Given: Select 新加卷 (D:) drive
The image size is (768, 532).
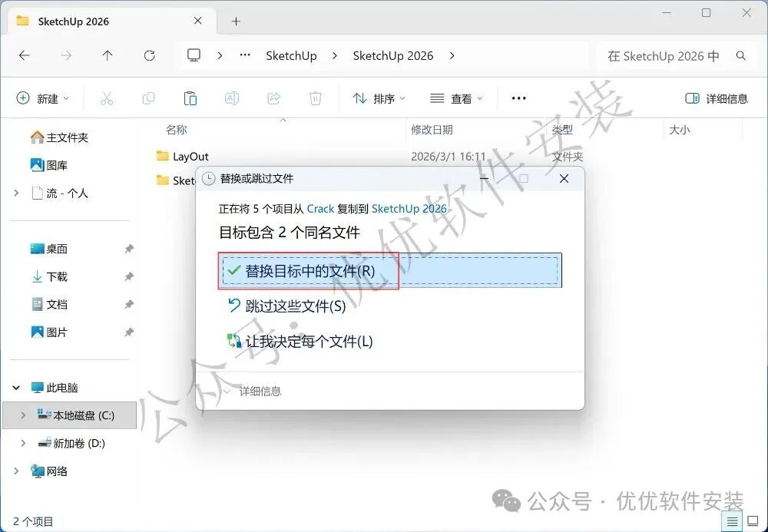Looking at the screenshot, I should (x=71, y=444).
